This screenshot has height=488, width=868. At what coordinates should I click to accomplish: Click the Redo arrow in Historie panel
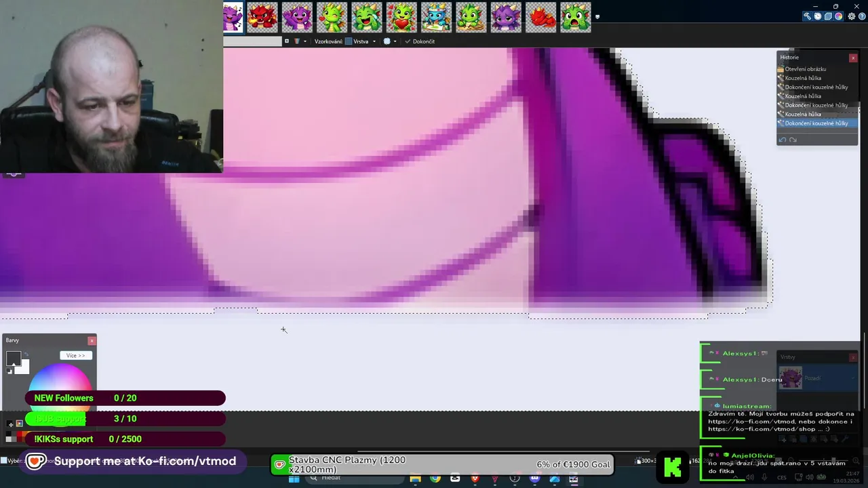tap(793, 140)
